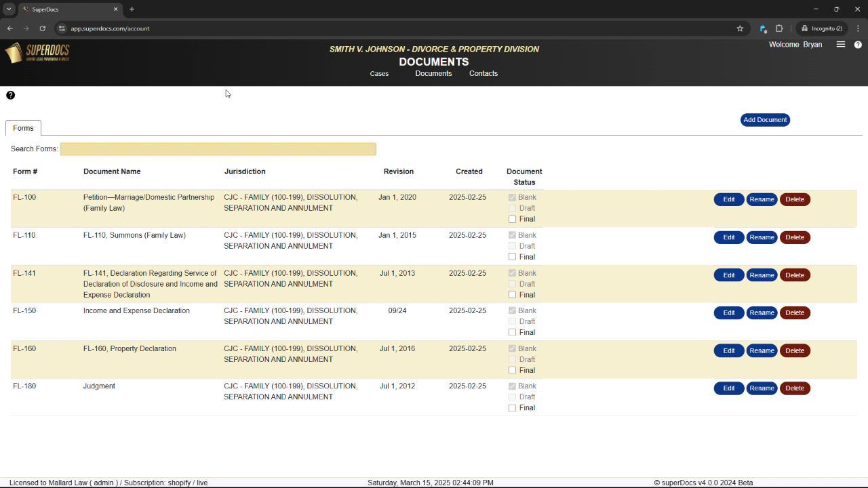Image resolution: width=868 pixels, height=488 pixels.
Task: Tick the Final checkbox for FL-180 Judgment
Action: [512, 408]
